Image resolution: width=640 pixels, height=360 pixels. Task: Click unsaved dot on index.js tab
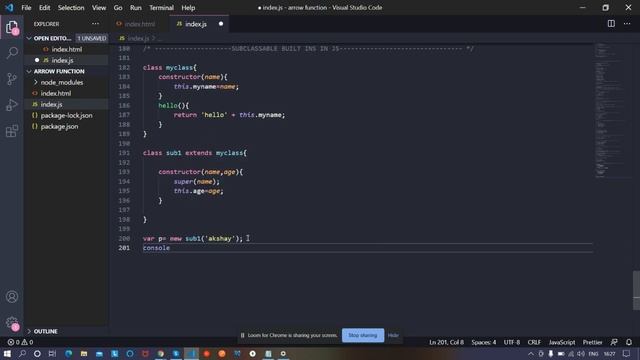pyautogui.click(x=221, y=24)
